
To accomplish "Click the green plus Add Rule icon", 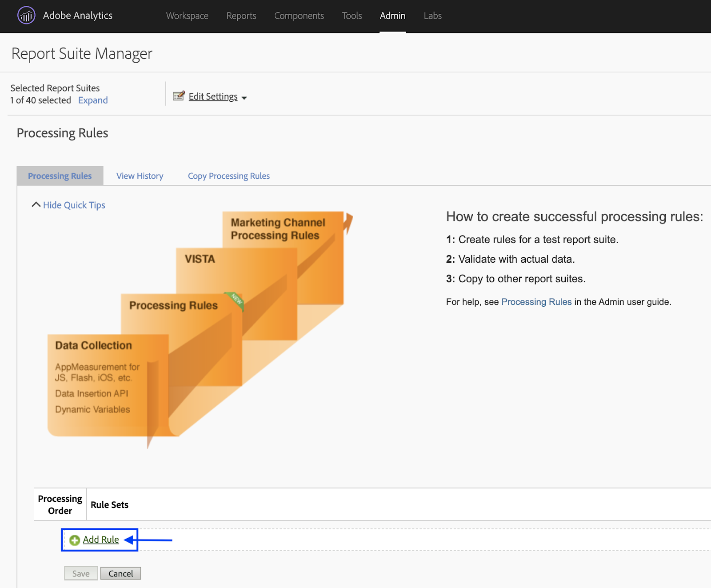I will [75, 540].
